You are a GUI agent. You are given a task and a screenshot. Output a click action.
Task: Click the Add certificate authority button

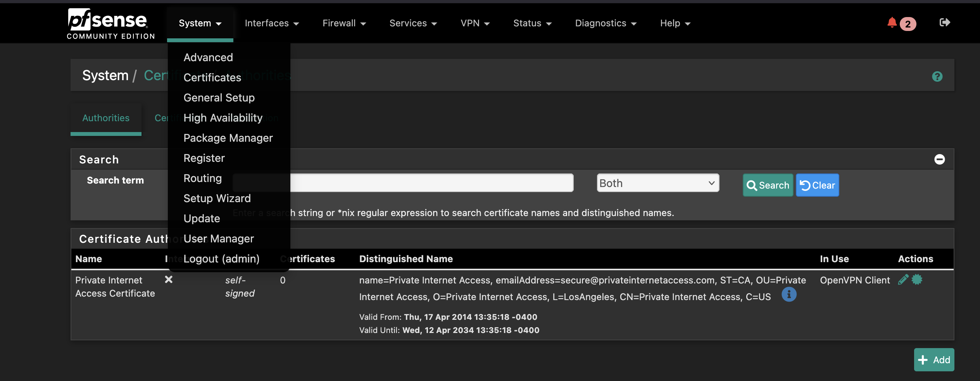click(934, 360)
